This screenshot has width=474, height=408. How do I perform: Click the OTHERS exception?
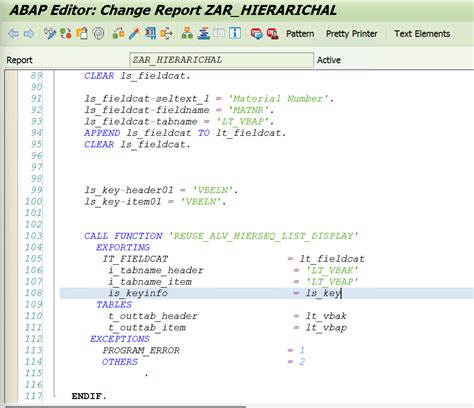pos(120,362)
